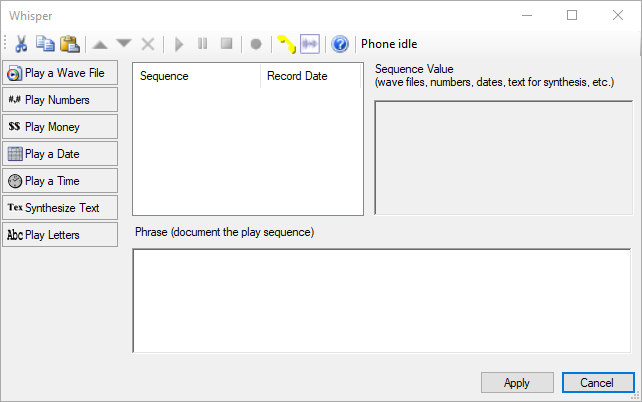Screen dimensions: 642x402
Task: Click the yellow phone handset icon
Action: (286, 44)
